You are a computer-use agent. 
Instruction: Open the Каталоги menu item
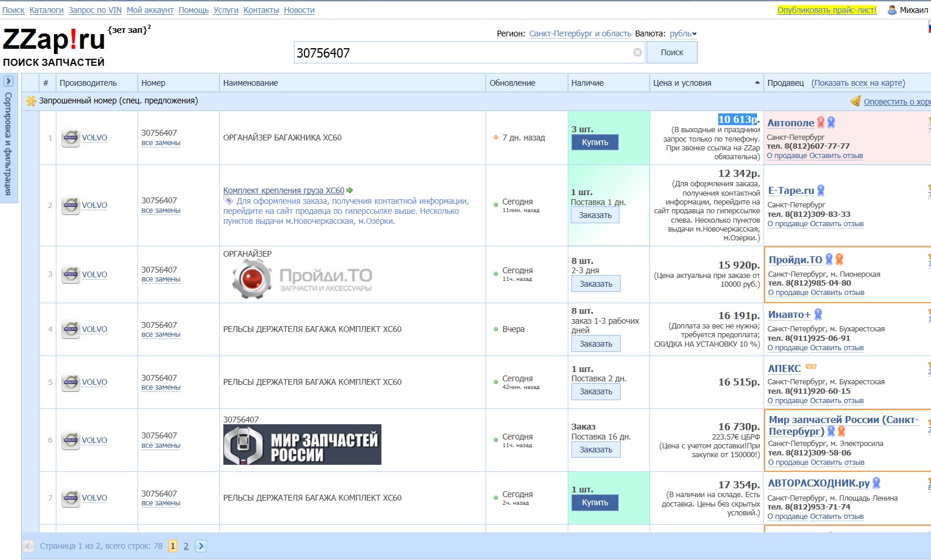pos(46,10)
